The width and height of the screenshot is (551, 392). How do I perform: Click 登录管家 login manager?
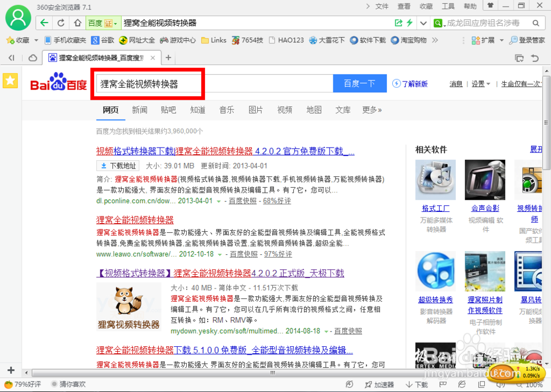pos(527,40)
